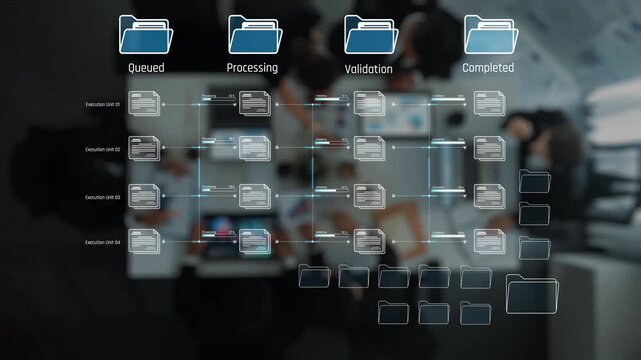Screen dimensions: 641x360
Task: Click Execution Unit 04 processing progress bar
Action: (219, 235)
